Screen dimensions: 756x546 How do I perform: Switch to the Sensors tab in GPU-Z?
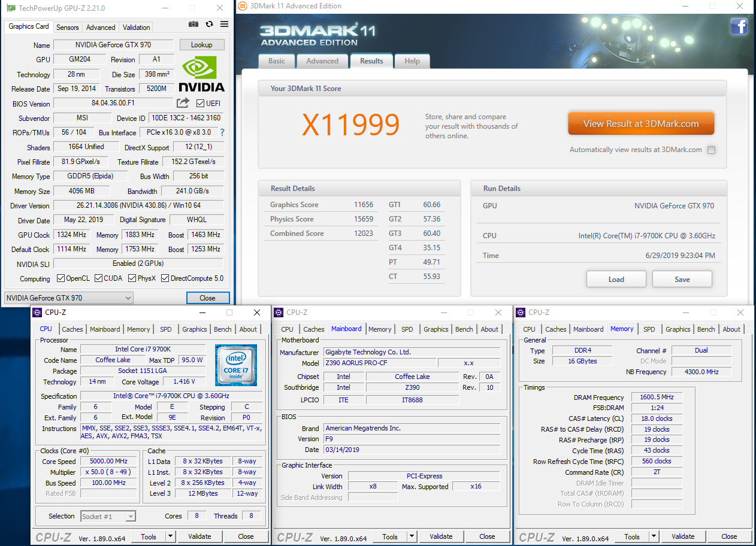pos(68,28)
